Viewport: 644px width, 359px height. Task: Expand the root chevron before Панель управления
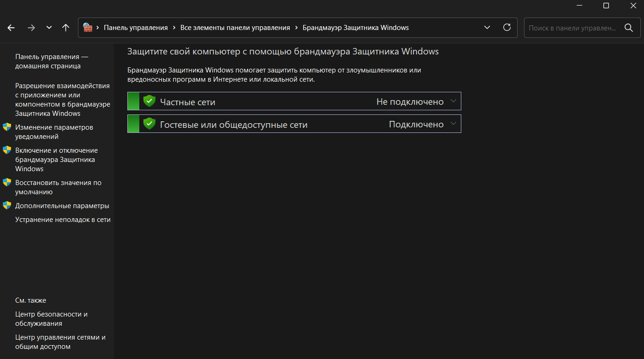point(98,28)
